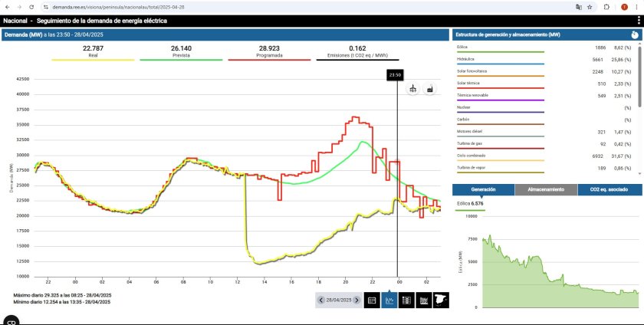Click the 23:50 time marker on the chart
Image resolution: width=644 pixels, height=325 pixels.
(395, 75)
